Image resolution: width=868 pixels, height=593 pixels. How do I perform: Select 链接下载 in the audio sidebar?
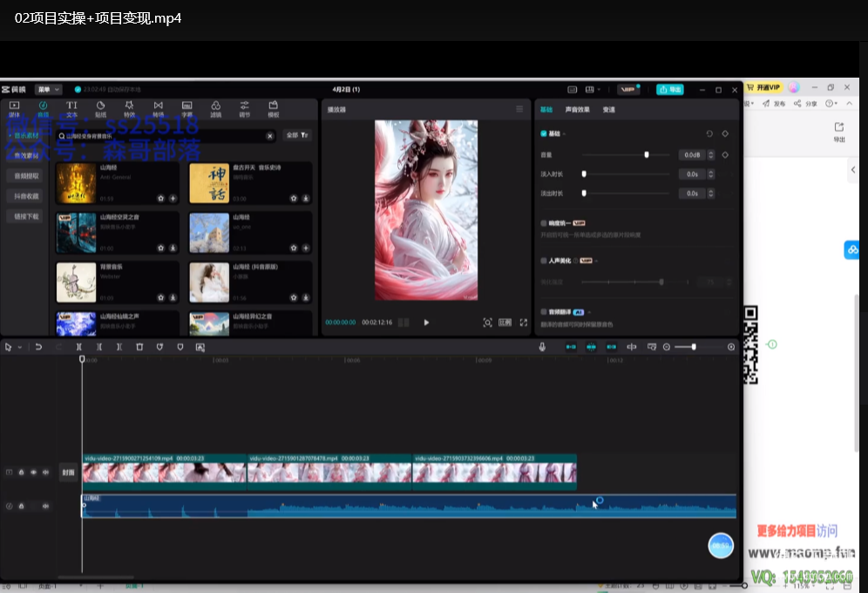(x=26, y=216)
